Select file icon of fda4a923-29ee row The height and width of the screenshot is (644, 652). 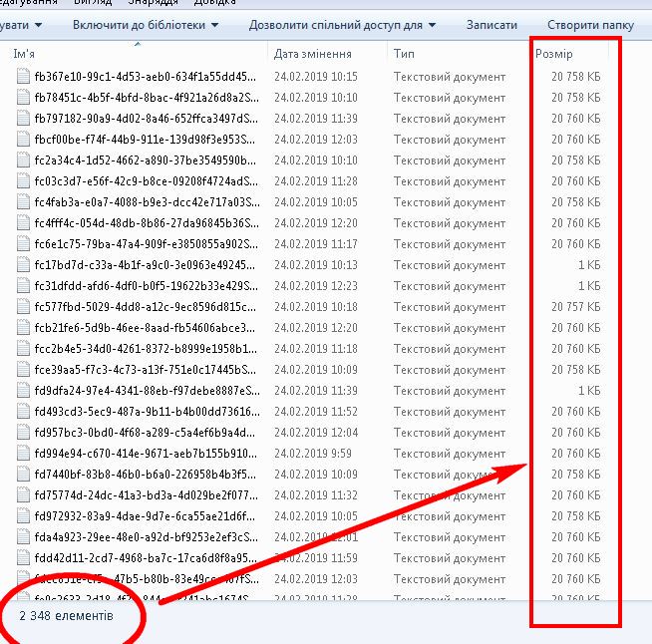23,537
